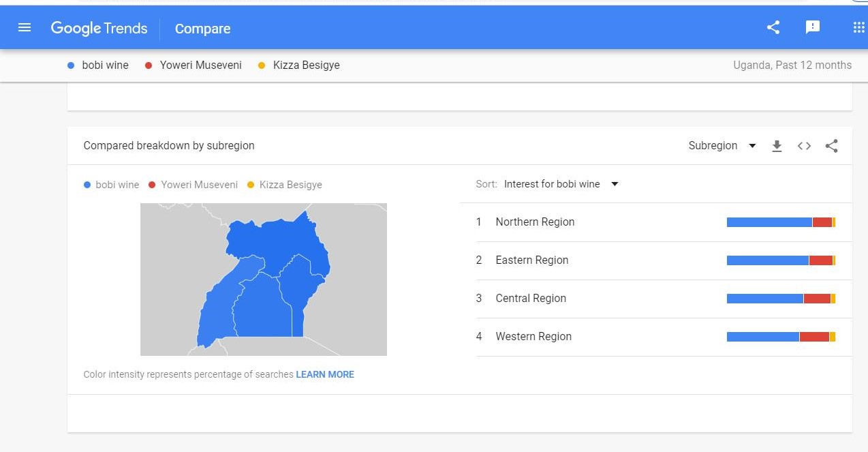This screenshot has width=868, height=452.
Task: Open the Google apps grid
Action: click(x=858, y=28)
